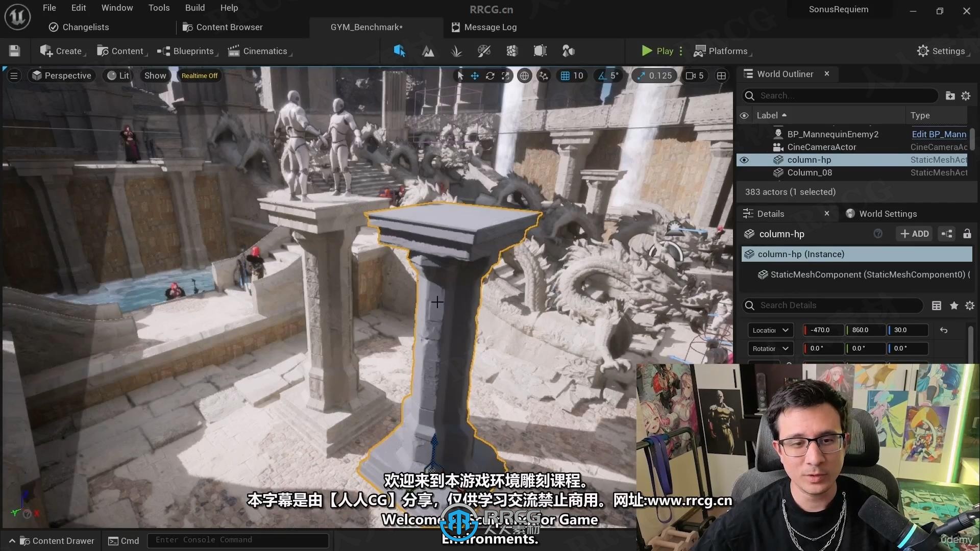Open Modeling mode shapes icon

point(568,51)
